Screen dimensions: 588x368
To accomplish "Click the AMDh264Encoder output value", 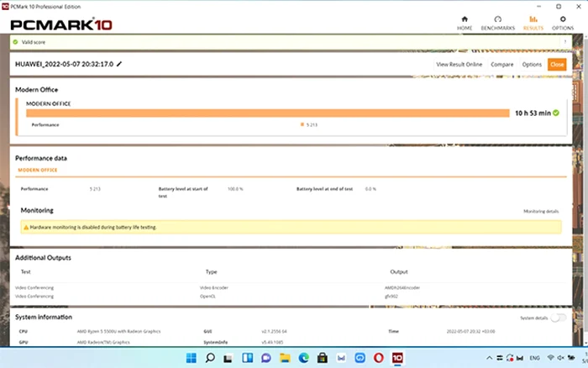I will [x=402, y=287].
